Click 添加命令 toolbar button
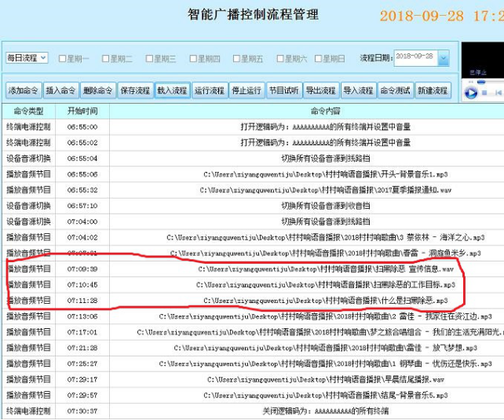The width and height of the screenshot is (504, 420). point(24,90)
